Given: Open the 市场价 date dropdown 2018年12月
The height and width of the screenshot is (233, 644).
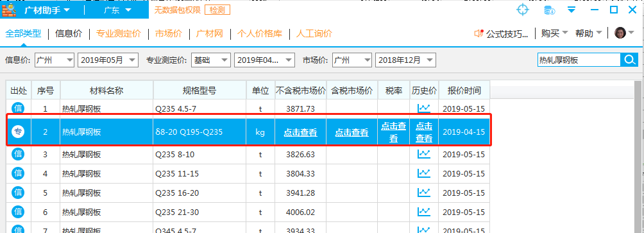Looking at the screenshot, I should click(405, 60).
